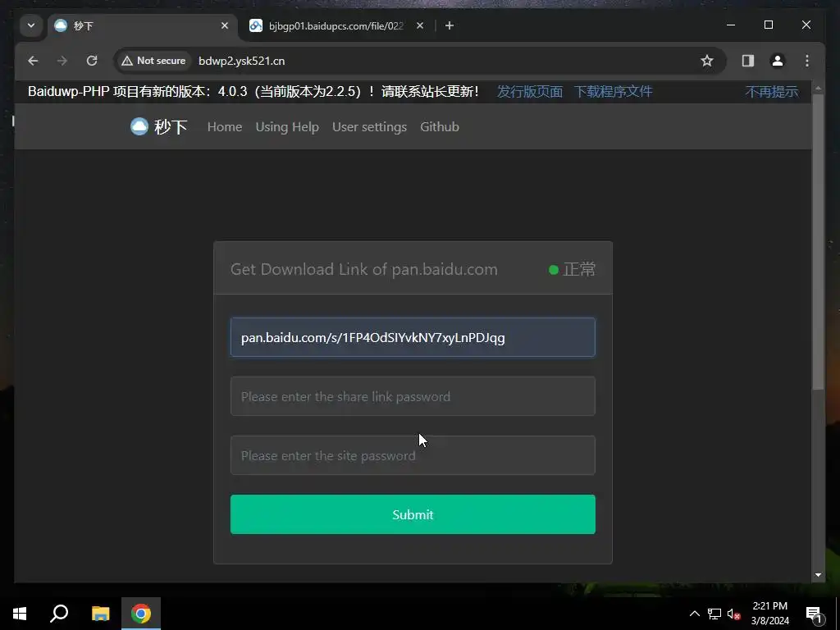Bookmark this page with the star icon
Image resolution: width=840 pixels, height=630 pixels.
(x=707, y=61)
